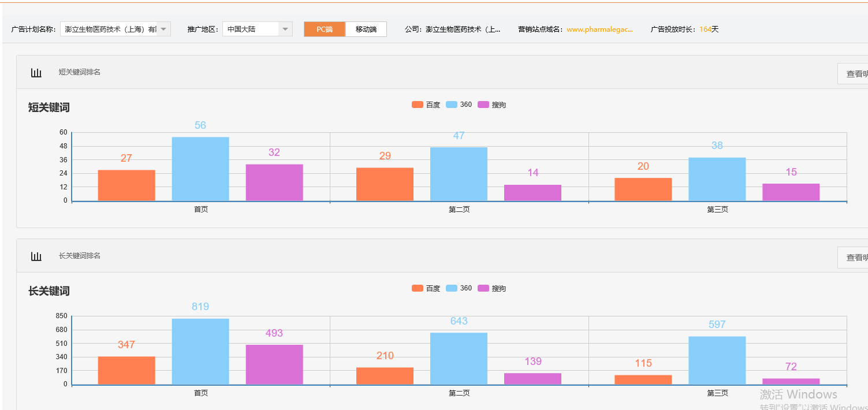Switch to the PC端 tab
Viewport: 868px width, 410px height.
click(325, 29)
